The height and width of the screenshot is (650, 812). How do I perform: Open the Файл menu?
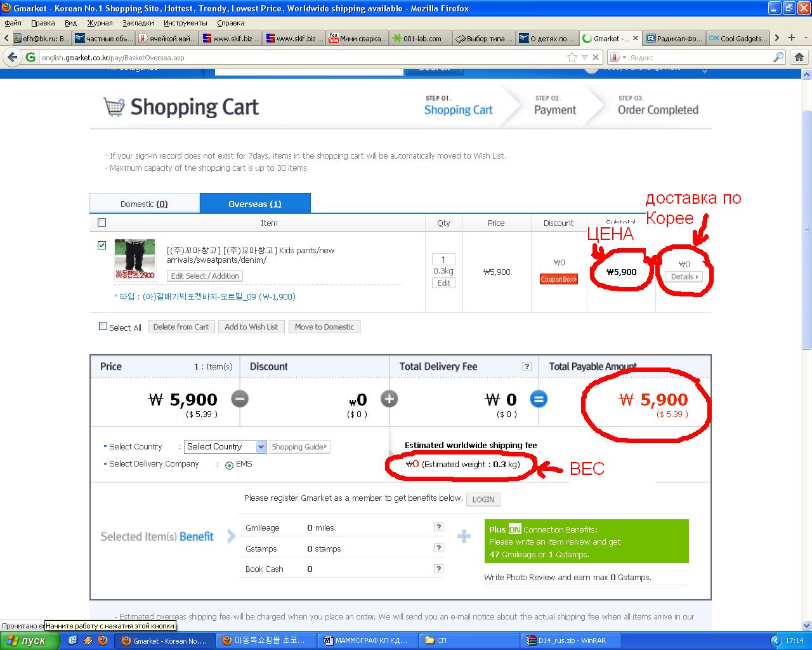click(x=13, y=23)
